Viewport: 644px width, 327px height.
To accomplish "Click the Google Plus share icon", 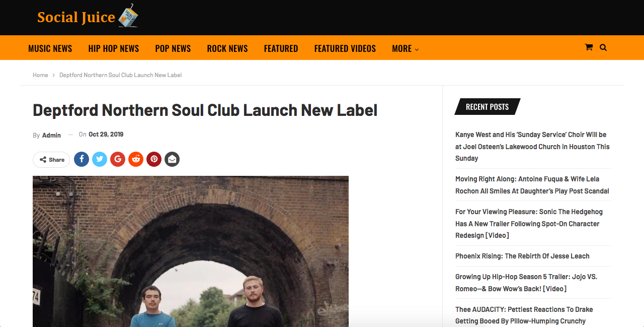I will pos(118,159).
